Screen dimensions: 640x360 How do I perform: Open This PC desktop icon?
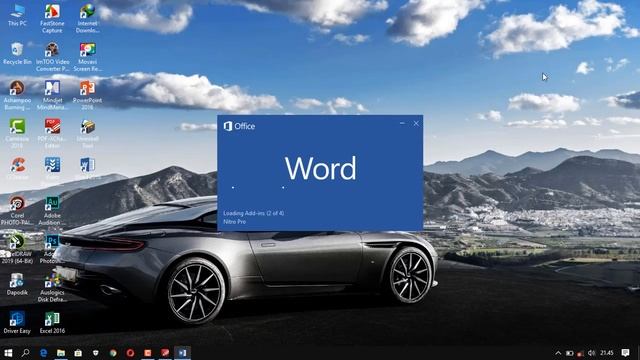pyautogui.click(x=17, y=16)
